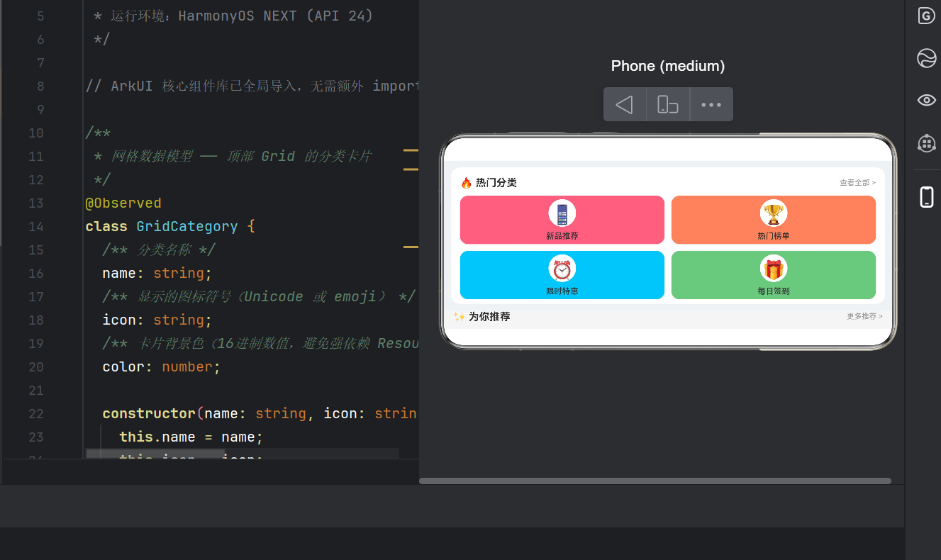Screen dimensions: 941x560
Task: Select the phone device icon in right sidebar
Action: point(926,196)
